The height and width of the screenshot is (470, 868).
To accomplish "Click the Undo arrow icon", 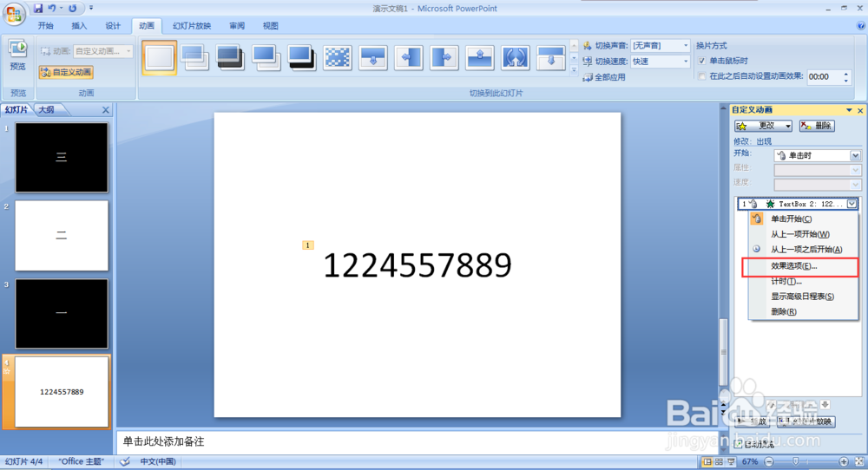I will 52,9.
